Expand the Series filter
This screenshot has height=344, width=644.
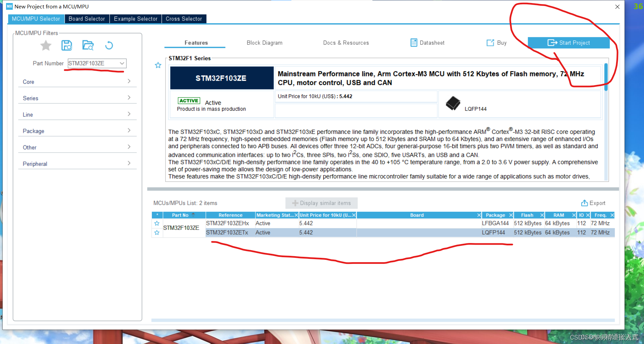click(x=77, y=98)
